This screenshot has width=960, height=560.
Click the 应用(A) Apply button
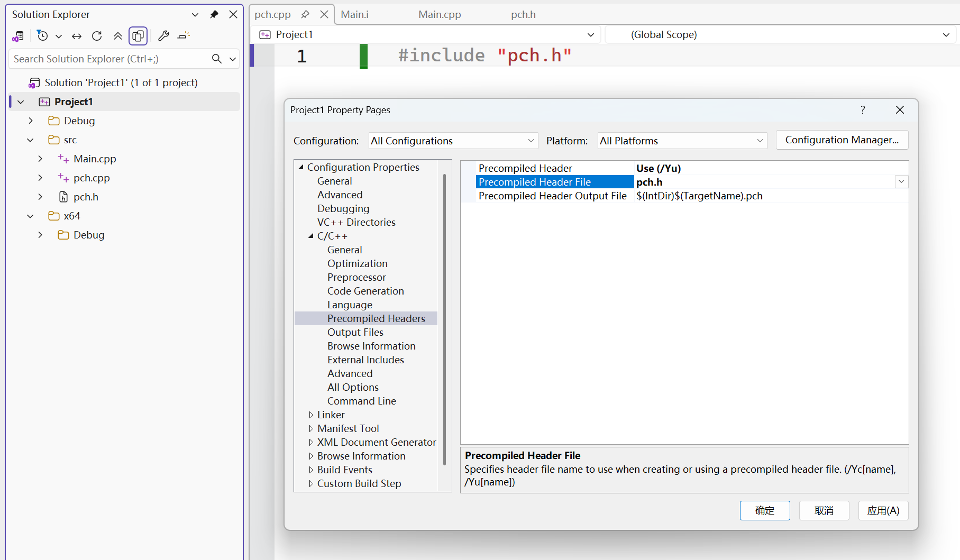coord(883,511)
